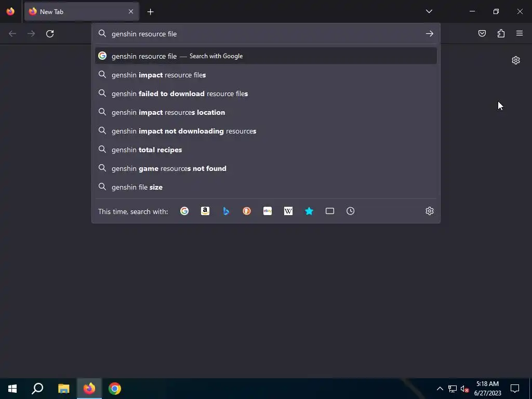This screenshot has height=399, width=532.
Task: Reload the current page
Action: pos(50,34)
